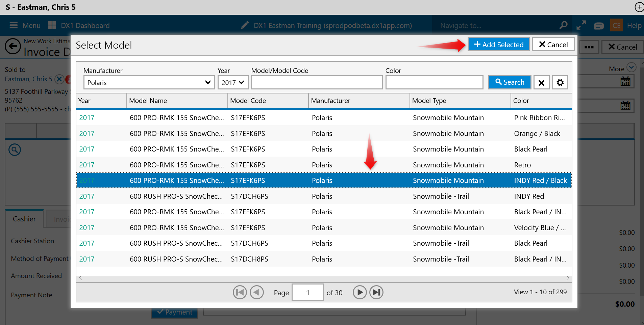Click the Color filter input field

point(434,82)
